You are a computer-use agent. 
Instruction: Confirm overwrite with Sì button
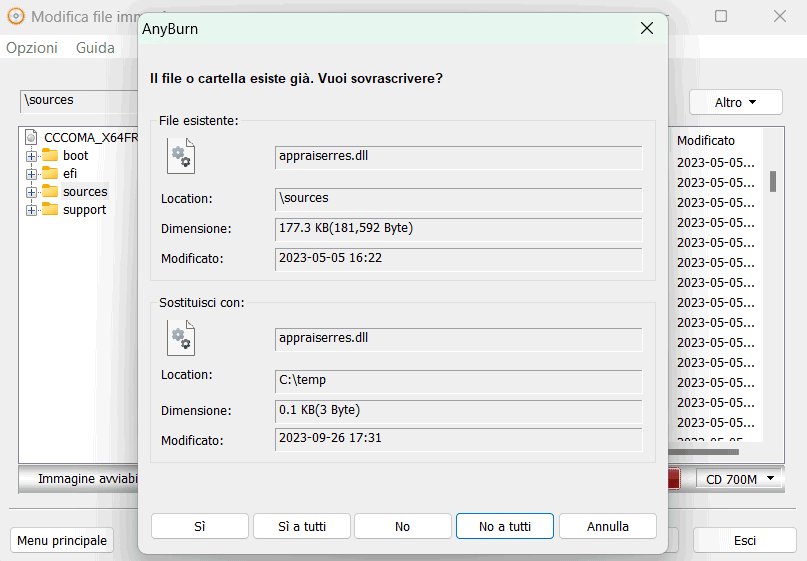coord(200,526)
